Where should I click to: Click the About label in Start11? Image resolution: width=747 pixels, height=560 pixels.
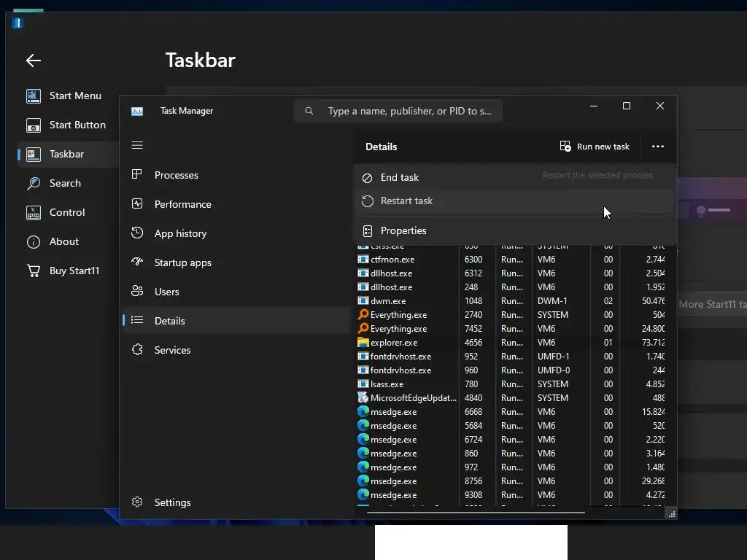[x=64, y=241]
